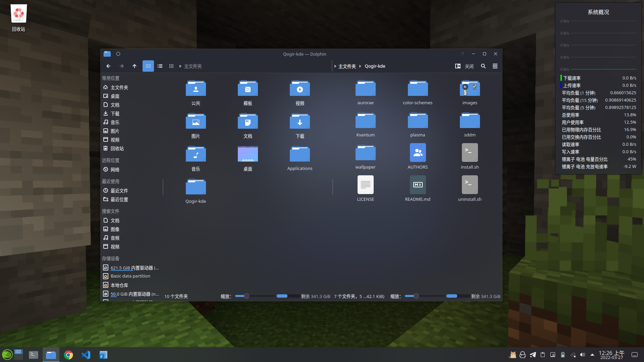Switch to details view mode
Screen dimensions: 644x362
click(171, 66)
